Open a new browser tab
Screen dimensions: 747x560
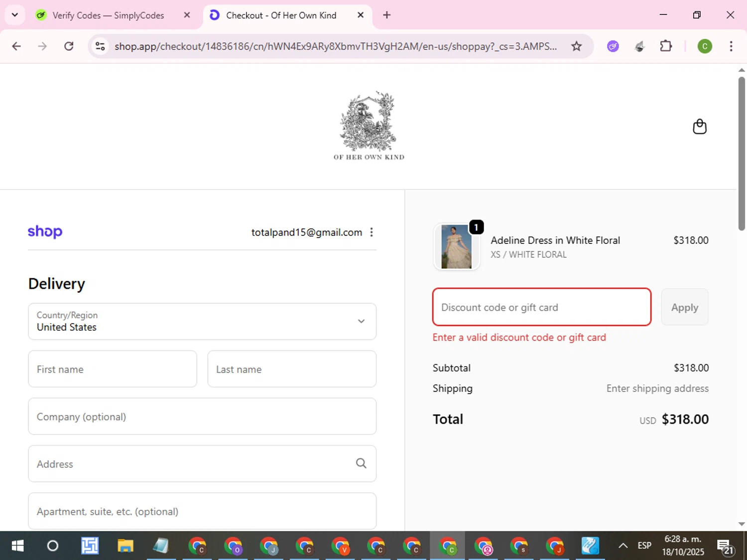[386, 15]
